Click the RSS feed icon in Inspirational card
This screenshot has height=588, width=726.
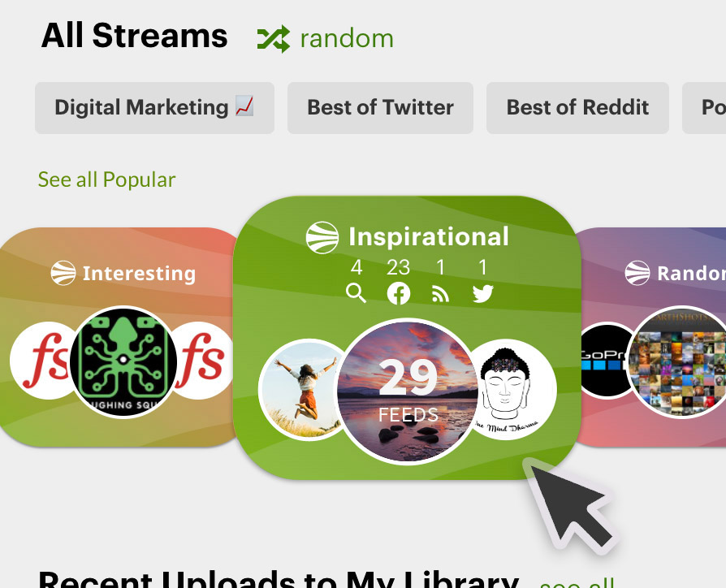(x=440, y=294)
